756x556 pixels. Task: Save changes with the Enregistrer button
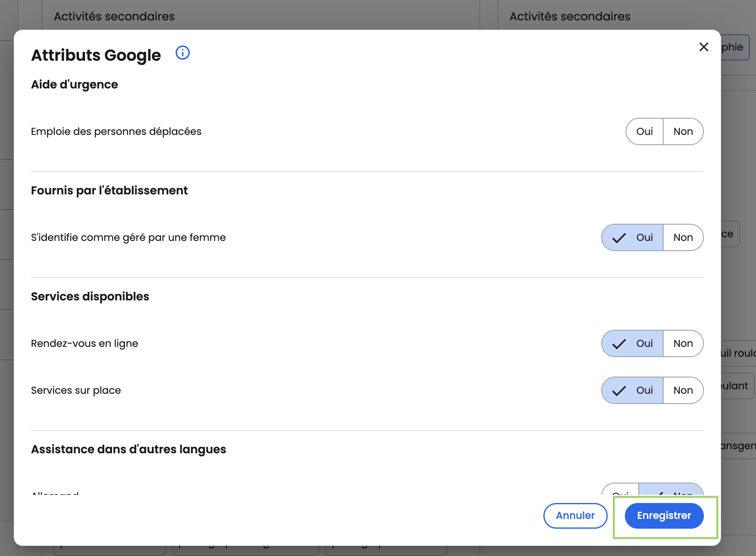(664, 516)
